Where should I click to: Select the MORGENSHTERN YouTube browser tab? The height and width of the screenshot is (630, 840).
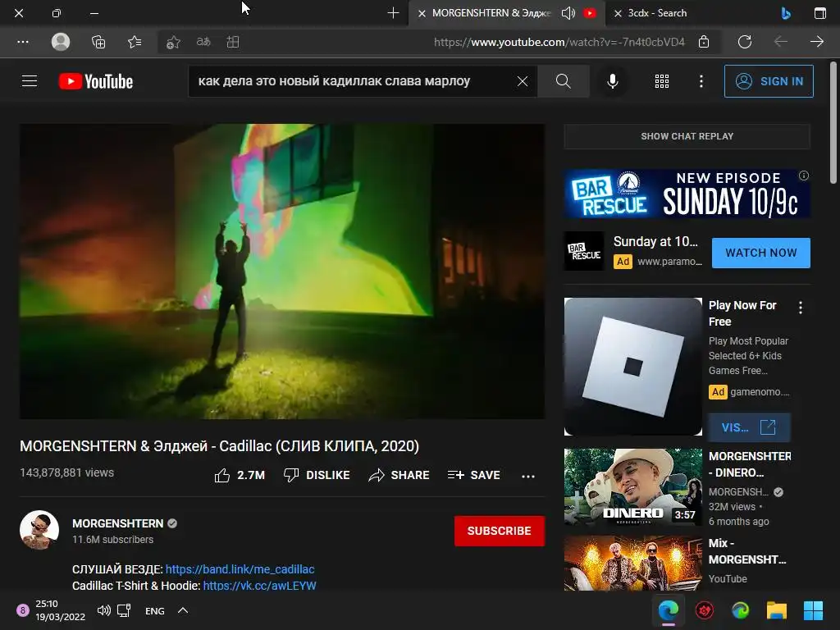click(491, 13)
